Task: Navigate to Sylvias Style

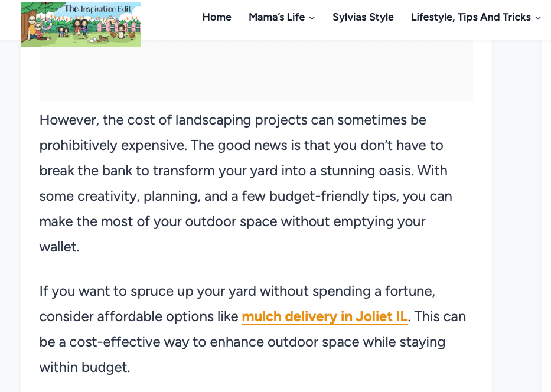Action: click(363, 17)
